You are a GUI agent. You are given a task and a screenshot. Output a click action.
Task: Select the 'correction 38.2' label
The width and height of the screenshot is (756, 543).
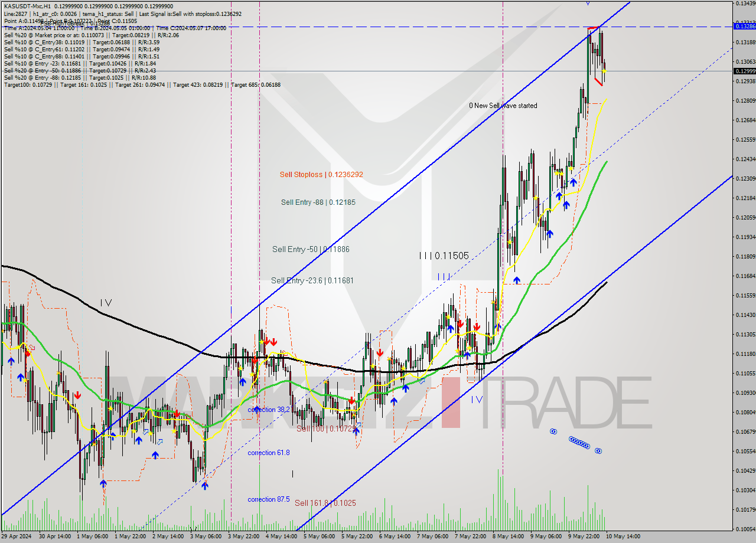click(x=269, y=410)
